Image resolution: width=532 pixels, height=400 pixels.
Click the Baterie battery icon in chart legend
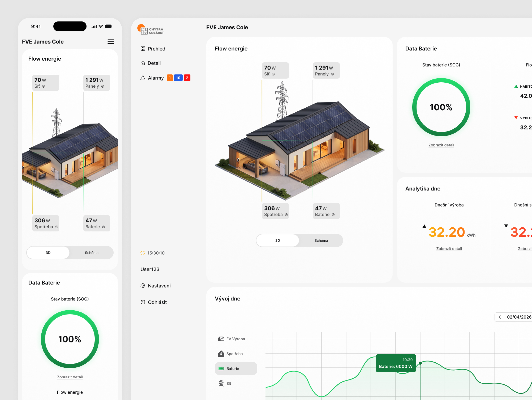221,369
